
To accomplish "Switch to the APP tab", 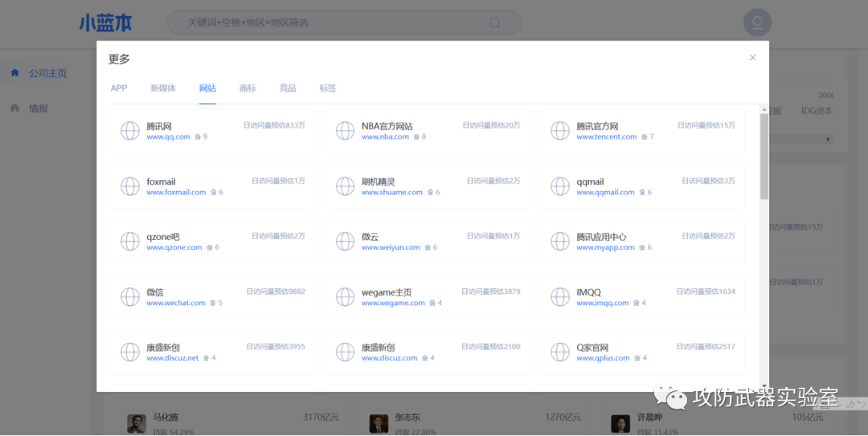I will (119, 88).
